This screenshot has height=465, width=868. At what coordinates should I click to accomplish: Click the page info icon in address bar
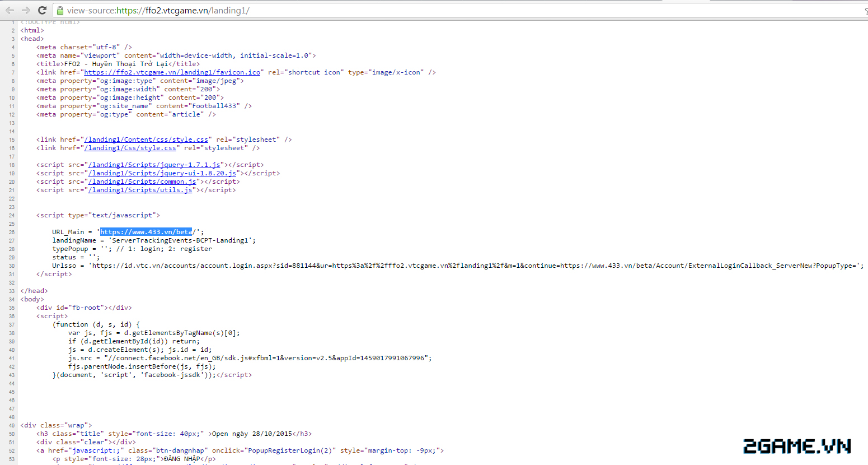coord(60,10)
